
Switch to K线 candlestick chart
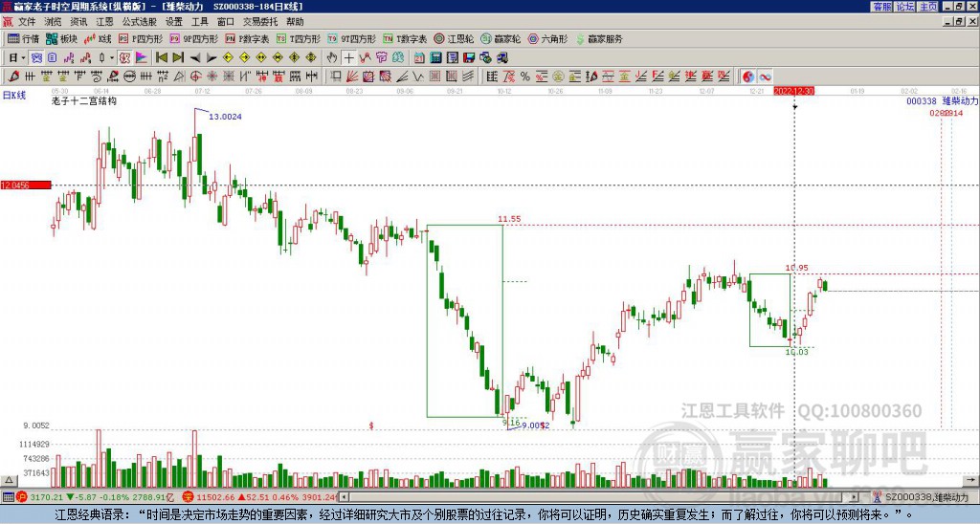pyautogui.click(x=97, y=38)
